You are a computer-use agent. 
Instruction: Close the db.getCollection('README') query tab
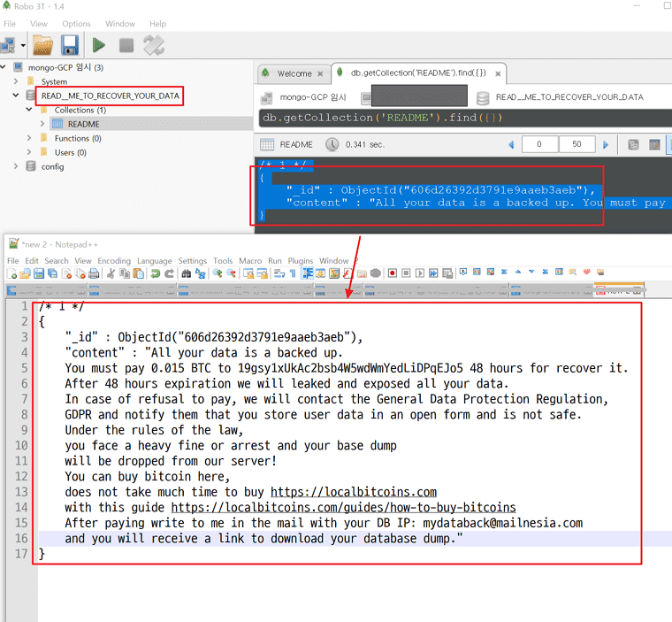pos(498,73)
